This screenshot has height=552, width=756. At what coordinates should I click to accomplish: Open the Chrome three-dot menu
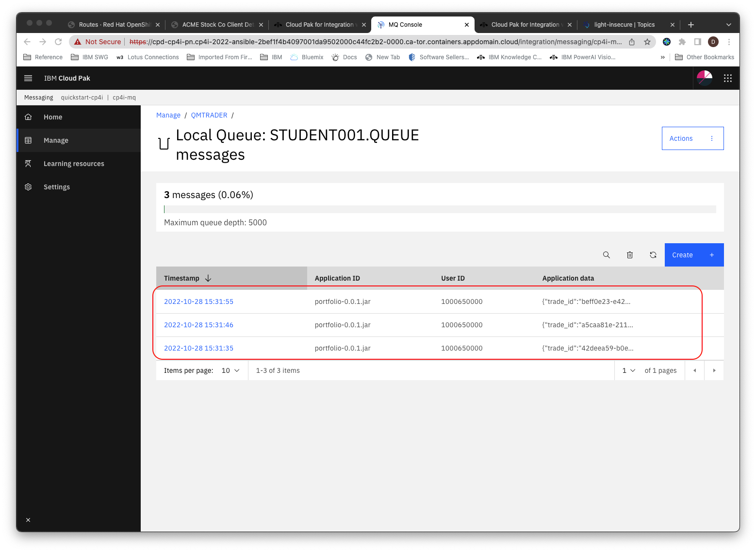tap(729, 42)
